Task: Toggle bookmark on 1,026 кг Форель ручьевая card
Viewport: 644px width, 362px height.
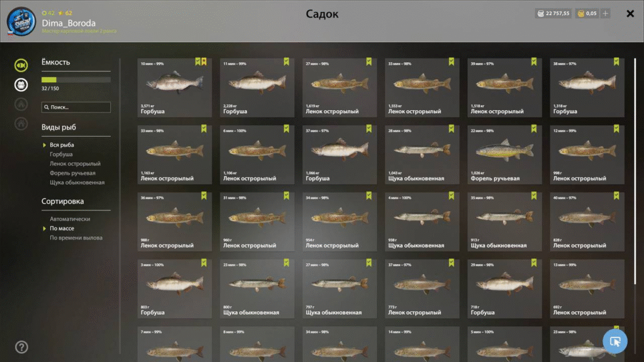Action: pyautogui.click(x=533, y=128)
